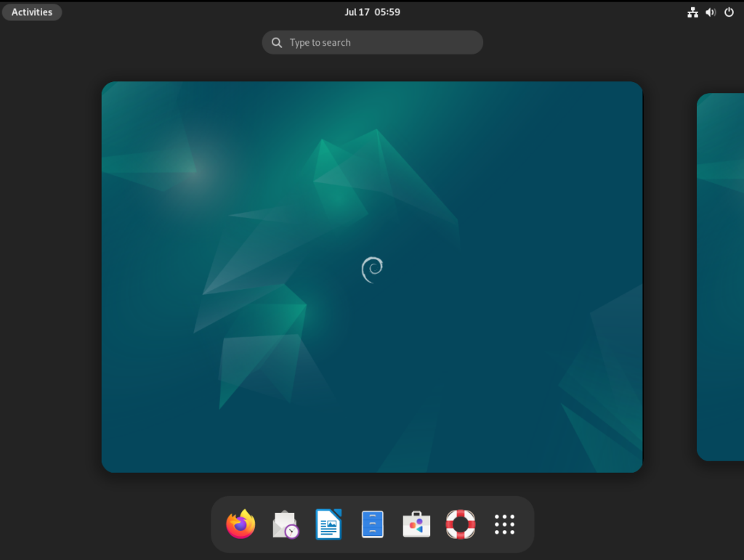Launch the Software store

pos(416,524)
